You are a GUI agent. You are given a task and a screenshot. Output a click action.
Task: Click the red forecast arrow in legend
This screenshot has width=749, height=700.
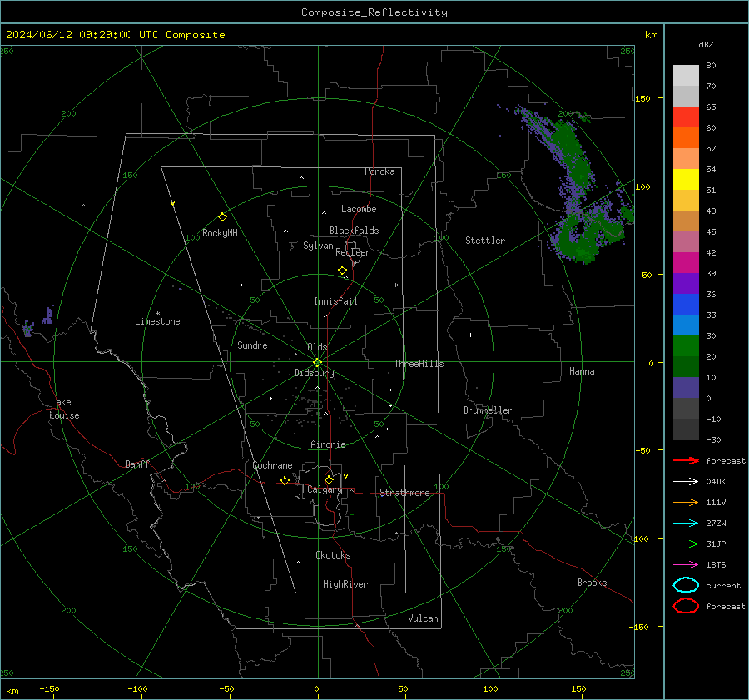click(x=686, y=460)
